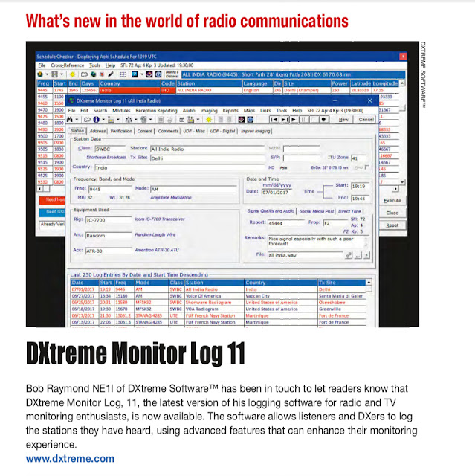Click the Country column header in Schedule Checker
This screenshot has height=476, width=475.
(129, 83)
